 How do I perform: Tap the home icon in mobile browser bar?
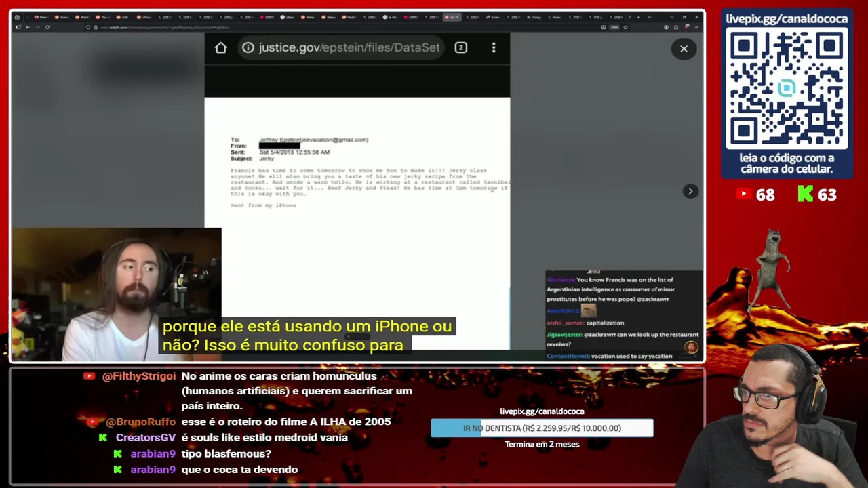[x=221, y=47]
